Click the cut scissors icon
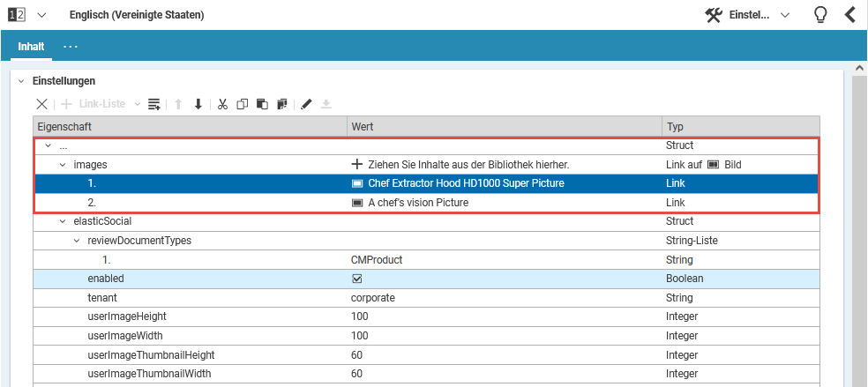This screenshot has height=387, width=868. (222, 104)
